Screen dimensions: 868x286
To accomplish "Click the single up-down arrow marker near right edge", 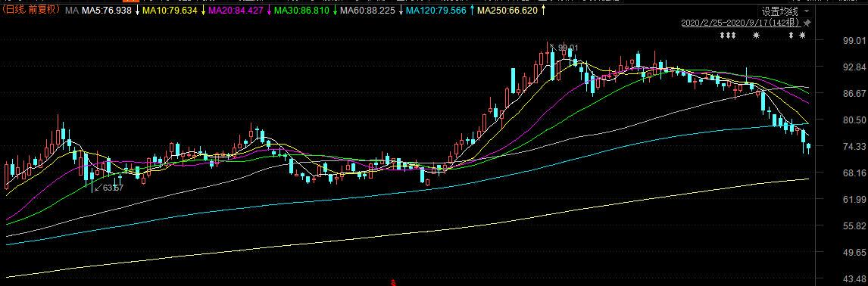I will (792, 36).
